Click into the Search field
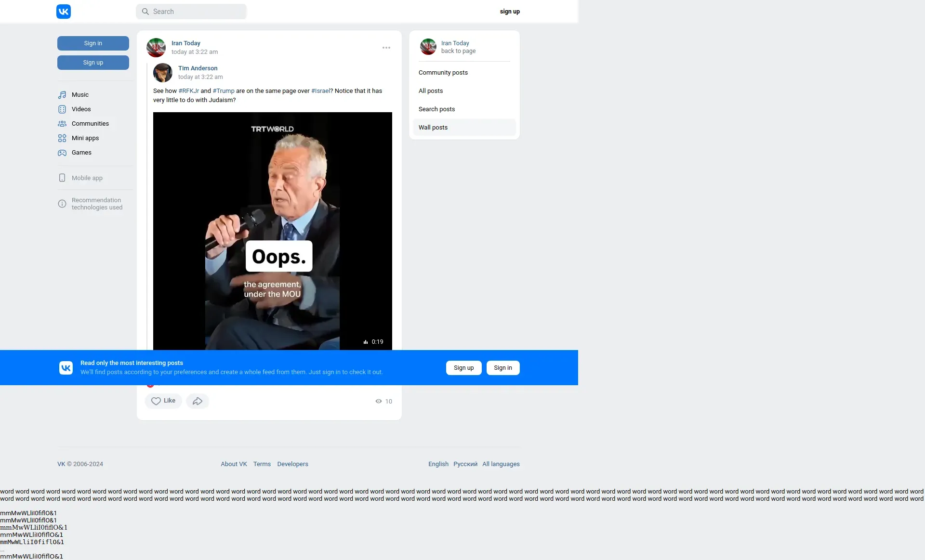The image size is (925, 560). pos(198,12)
